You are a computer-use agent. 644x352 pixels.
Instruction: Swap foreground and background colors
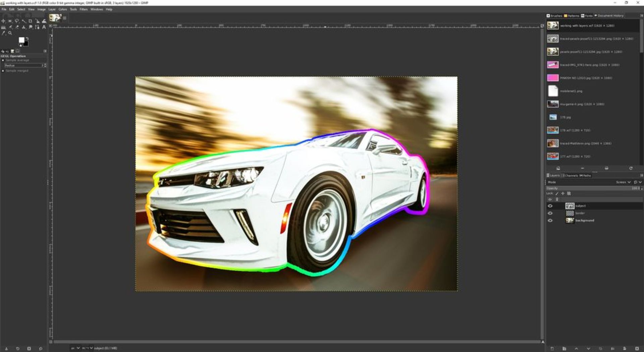27,39
